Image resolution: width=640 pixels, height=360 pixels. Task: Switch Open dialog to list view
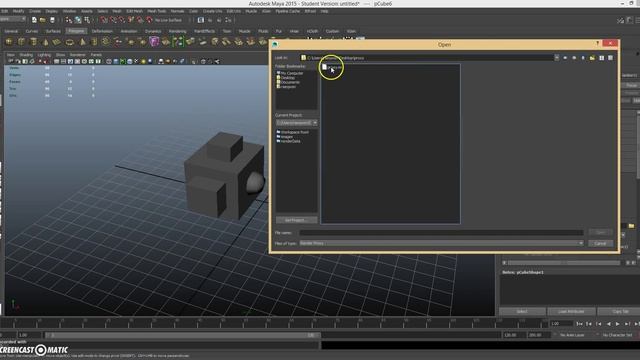tap(602, 58)
